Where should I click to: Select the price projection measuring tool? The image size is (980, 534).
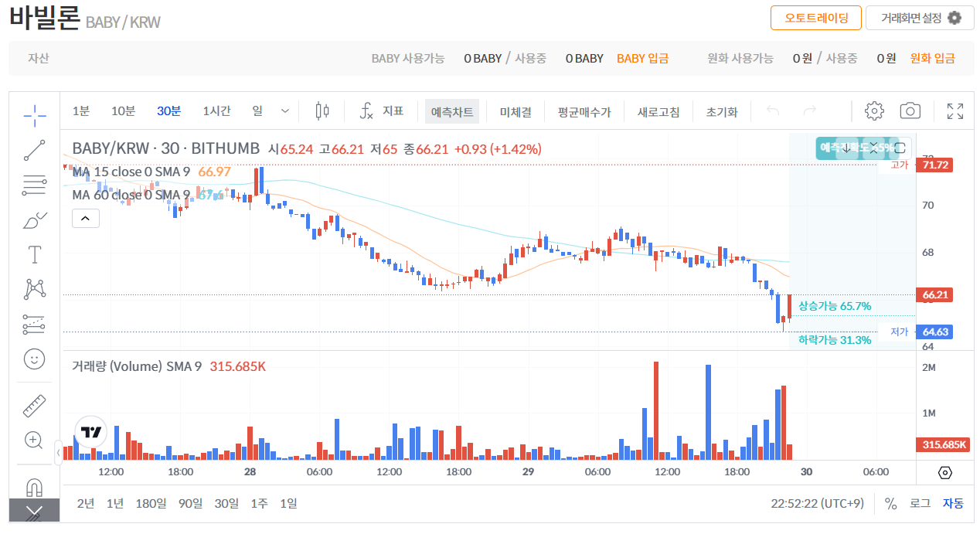tap(34, 325)
